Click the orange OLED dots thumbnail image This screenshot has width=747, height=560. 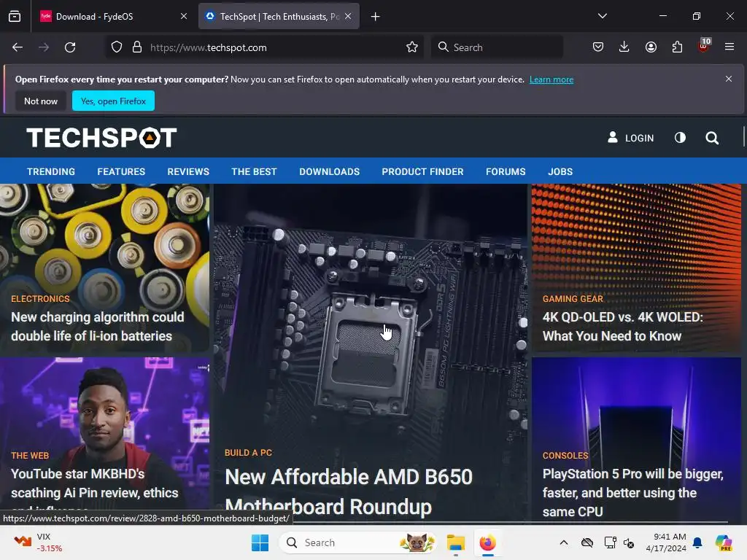click(x=636, y=238)
